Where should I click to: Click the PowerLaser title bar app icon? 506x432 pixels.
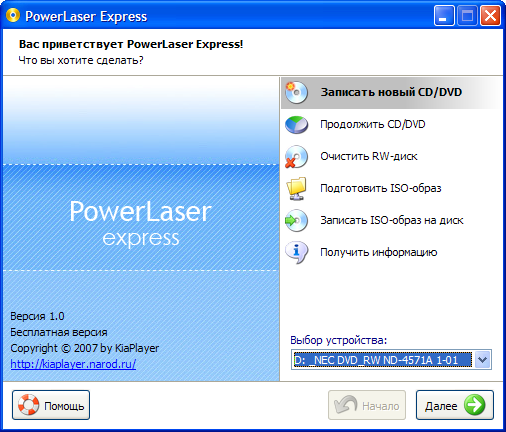pyautogui.click(x=13, y=16)
